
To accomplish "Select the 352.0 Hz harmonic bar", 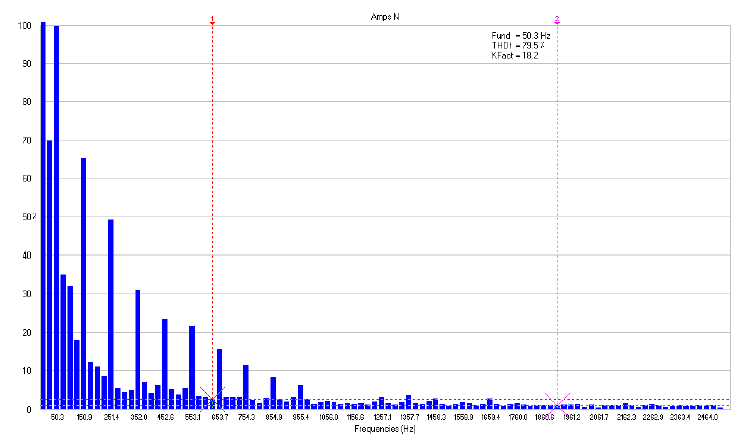I will pos(138,349).
